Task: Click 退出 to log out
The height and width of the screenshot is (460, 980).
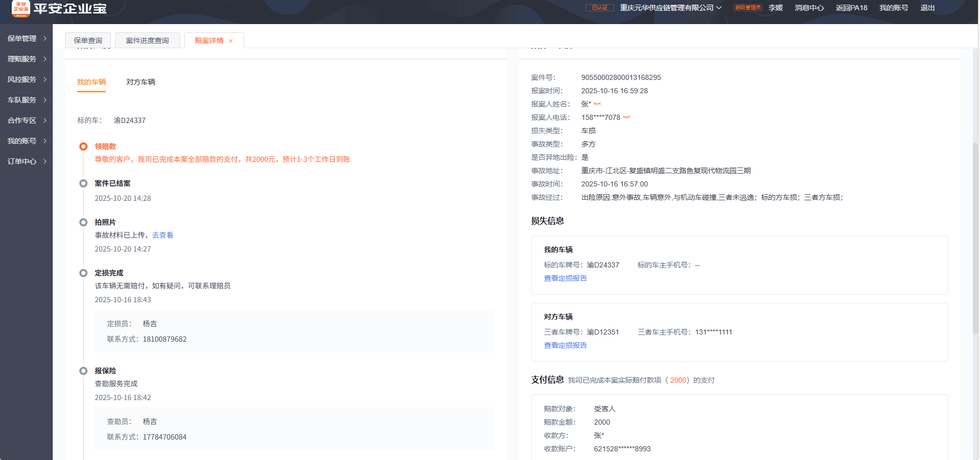Action: click(927, 8)
